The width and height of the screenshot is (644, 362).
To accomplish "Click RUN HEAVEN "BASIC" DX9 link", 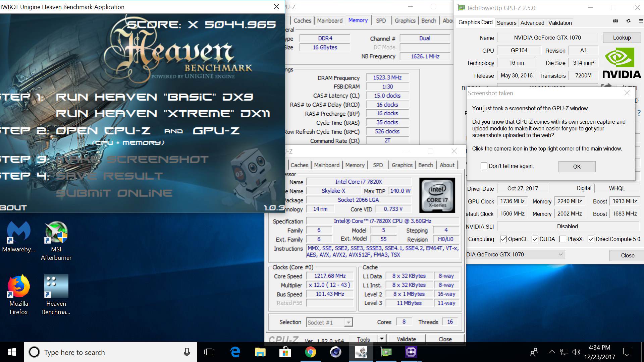I will point(154,97).
